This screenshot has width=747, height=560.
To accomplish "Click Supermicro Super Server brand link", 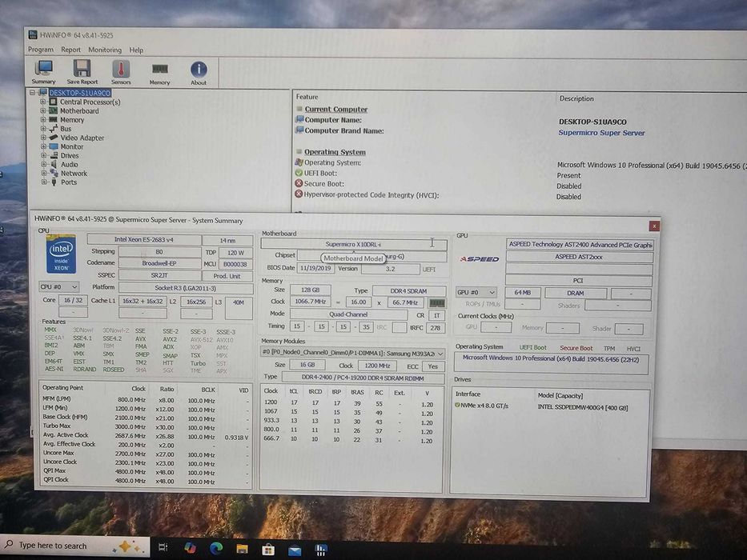I will (x=601, y=133).
